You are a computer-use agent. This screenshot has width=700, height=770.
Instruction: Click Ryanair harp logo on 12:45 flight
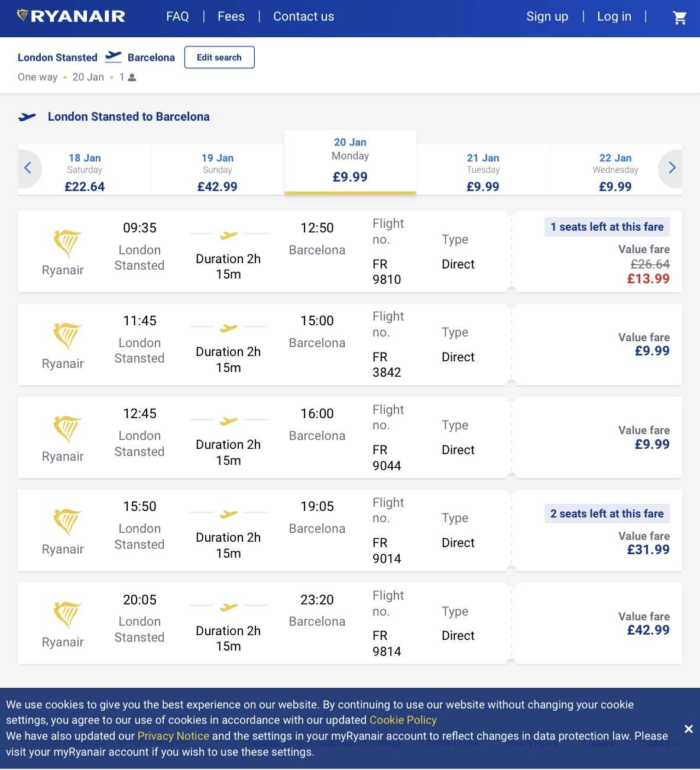(66, 429)
